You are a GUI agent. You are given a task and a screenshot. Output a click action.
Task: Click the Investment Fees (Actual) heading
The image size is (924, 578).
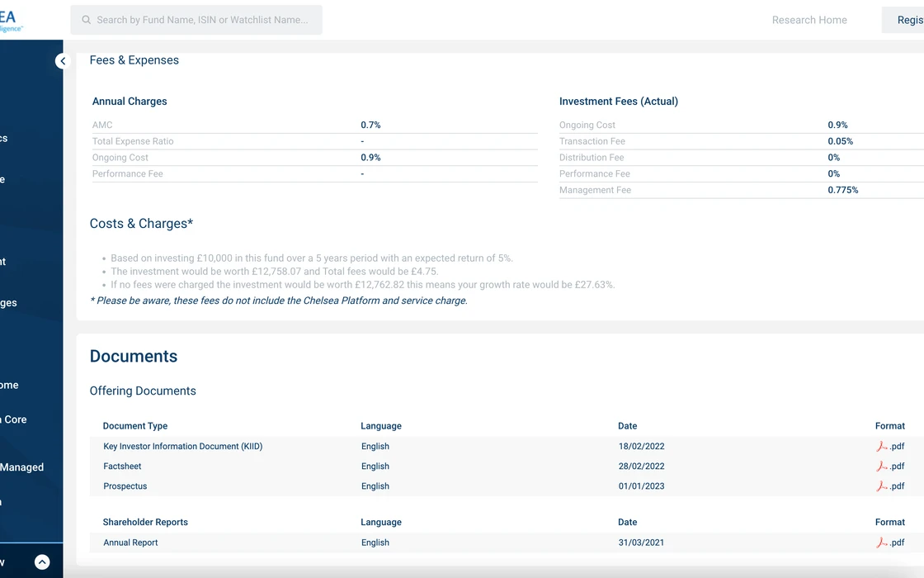coord(618,102)
